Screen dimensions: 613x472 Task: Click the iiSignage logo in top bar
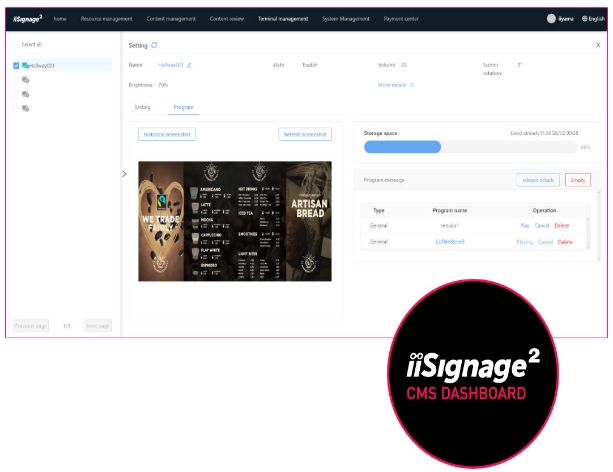coord(26,18)
